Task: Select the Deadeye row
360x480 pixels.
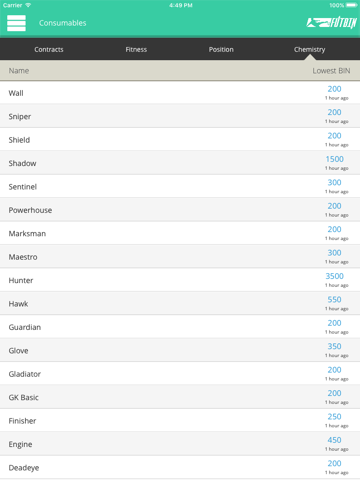Action: tap(180, 467)
